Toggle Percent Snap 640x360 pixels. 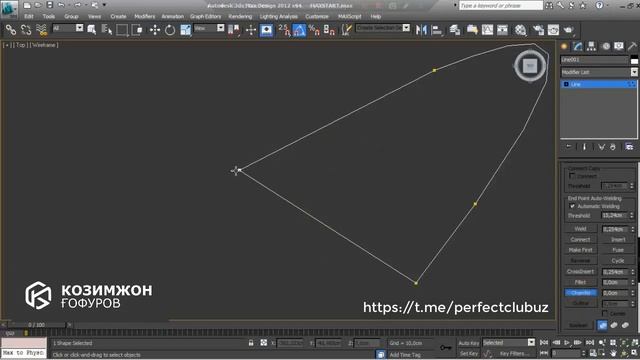tap(314, 30)
